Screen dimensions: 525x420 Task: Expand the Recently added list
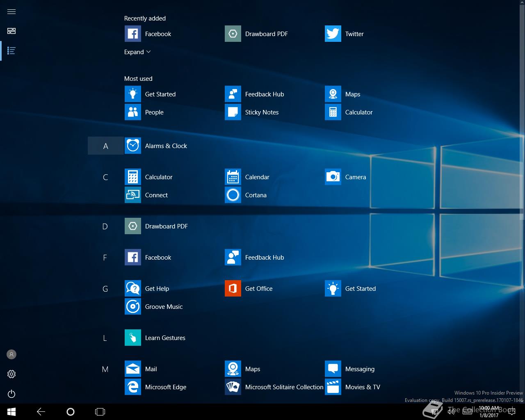137,52
